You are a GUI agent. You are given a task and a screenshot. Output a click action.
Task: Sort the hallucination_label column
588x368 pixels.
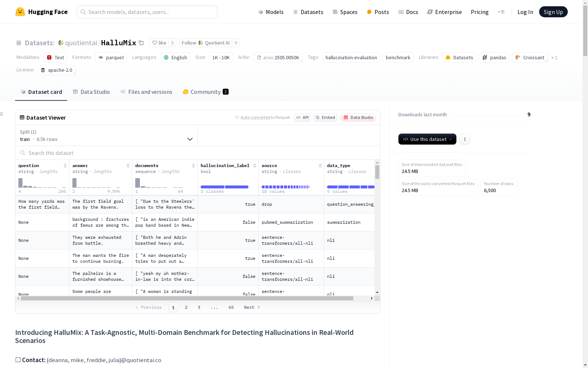pyautogui.click(x=255, y=166)
